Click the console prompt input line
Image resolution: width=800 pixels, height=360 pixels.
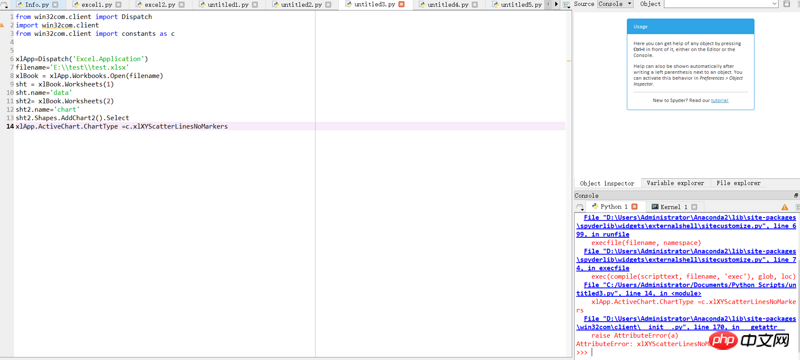click(x=686, y=352)
